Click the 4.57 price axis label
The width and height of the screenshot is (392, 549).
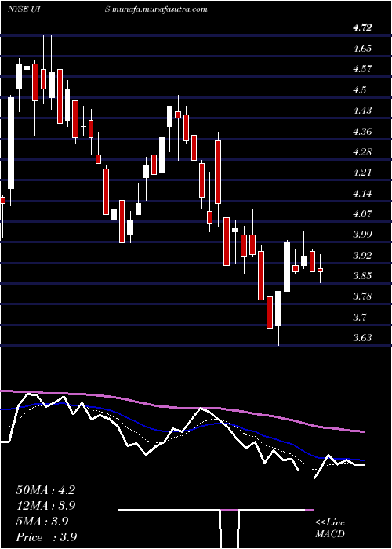(362, 69)
